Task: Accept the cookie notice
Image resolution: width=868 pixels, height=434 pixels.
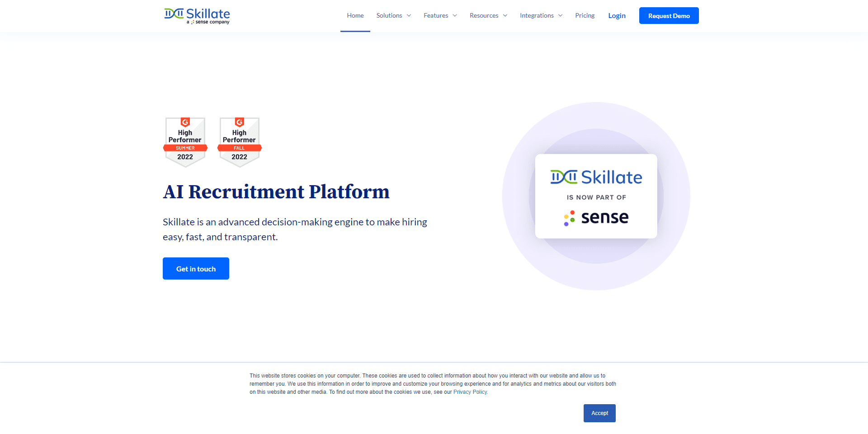Action: (x=599, y=413)
